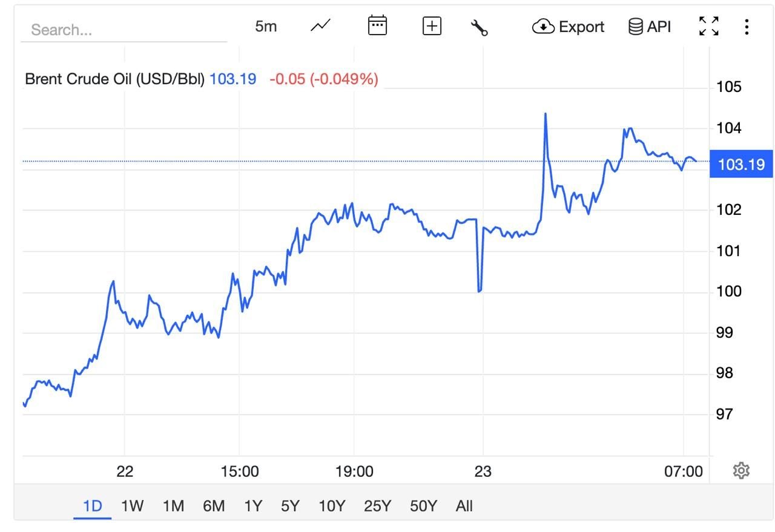Click the 103.19 current price label
This screenshot has height=532, width=775.
[x=741, y=164]
